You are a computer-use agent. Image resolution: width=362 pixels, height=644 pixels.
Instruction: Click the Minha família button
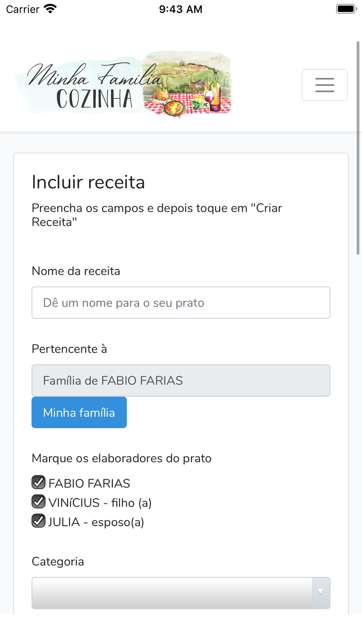(79, 413)
